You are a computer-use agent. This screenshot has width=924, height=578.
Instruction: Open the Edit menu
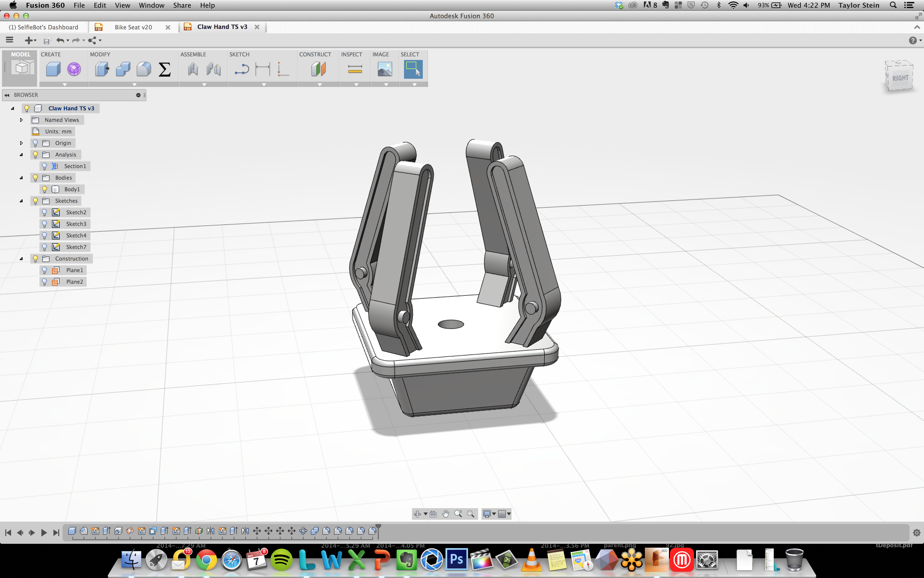point(100,5)
